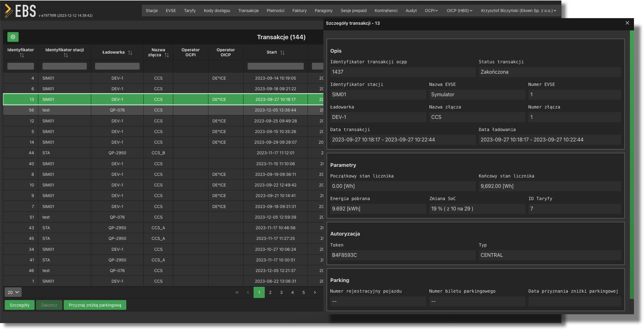Sort by Identyfikator column arrows
The image size is (644, 330).
[22, 55]
